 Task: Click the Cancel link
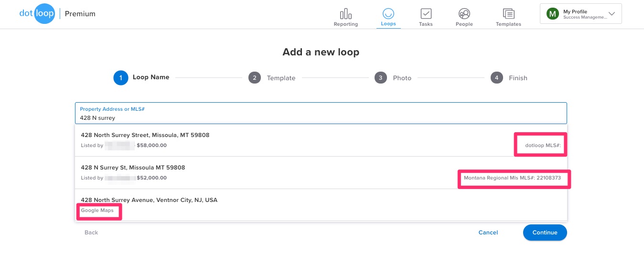488,233
